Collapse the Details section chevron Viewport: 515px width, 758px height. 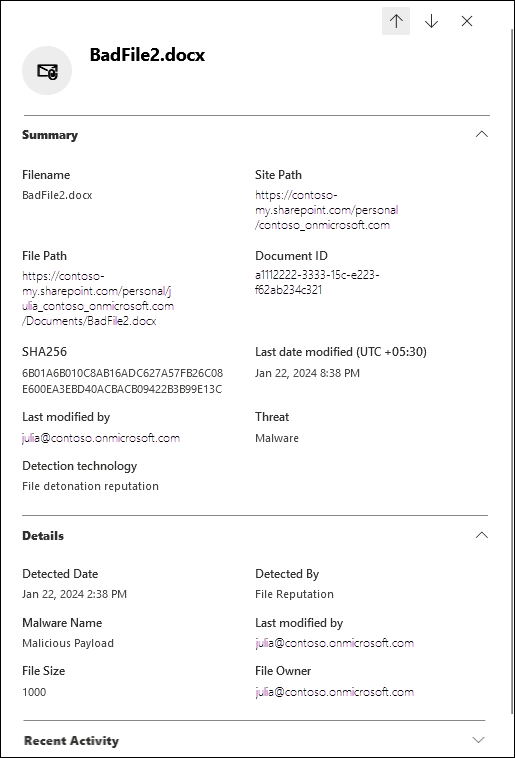point(482,535)
